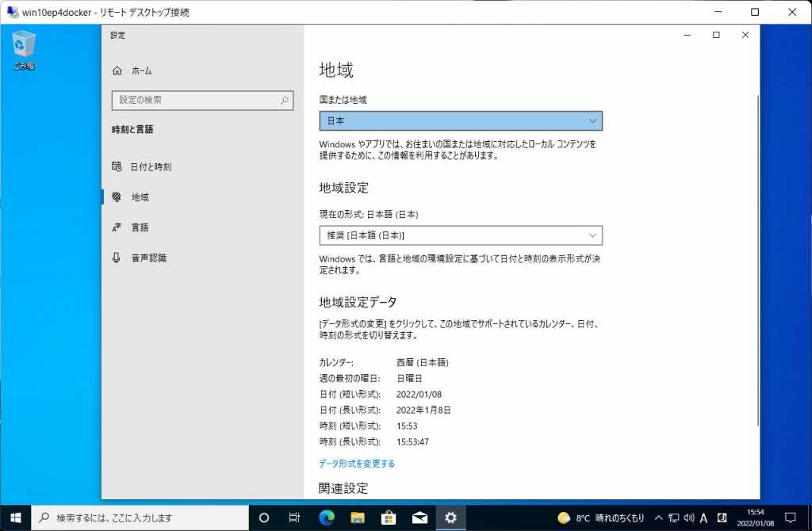Click the 地域設定データ section heading

pos(358,302)
